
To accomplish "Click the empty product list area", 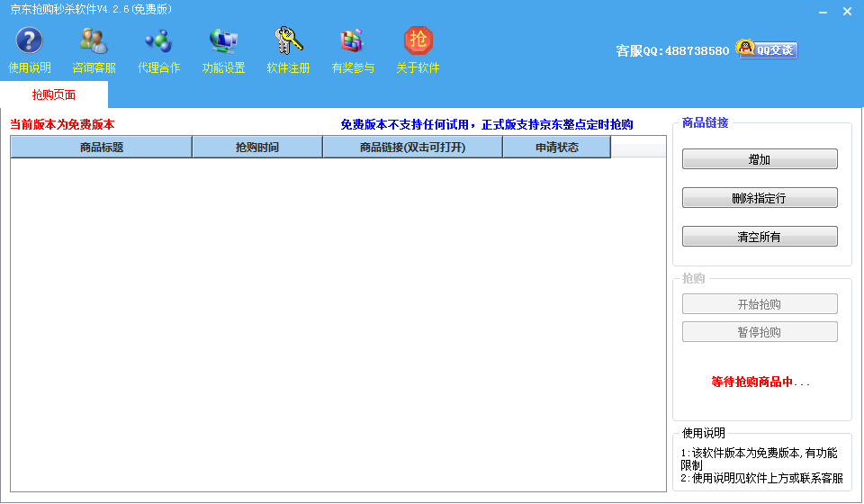I will pos(337,324).
